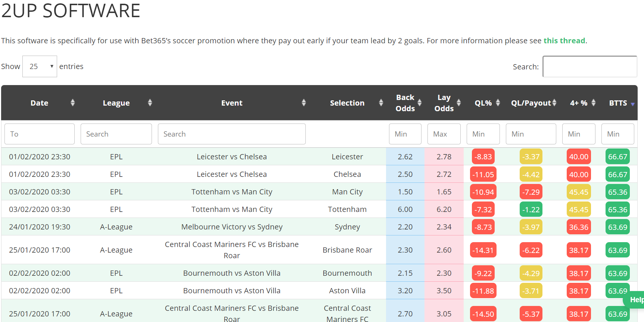Viewport: 644px width, 322px height.
Task: Sort by Event column arrows
Action: 304,103
